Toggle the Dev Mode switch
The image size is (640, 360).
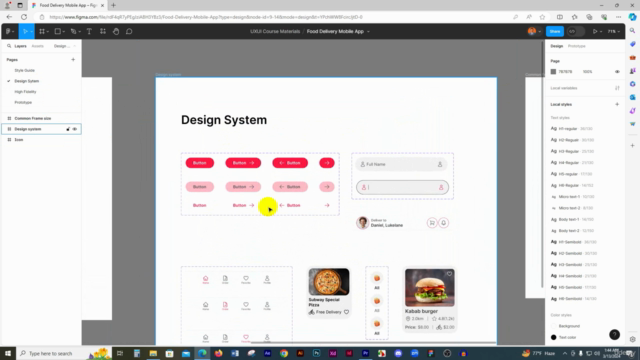pyautogui.click(x=575, y=31)
